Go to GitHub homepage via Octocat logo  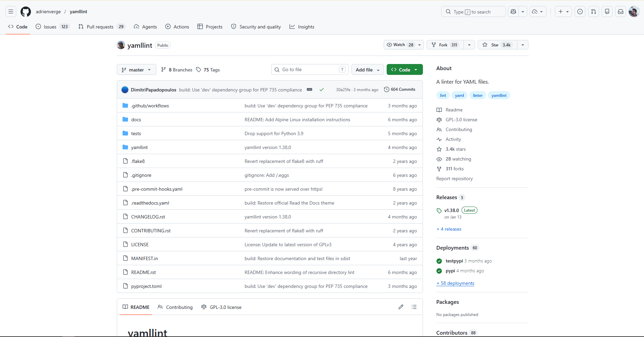point(26,12)
